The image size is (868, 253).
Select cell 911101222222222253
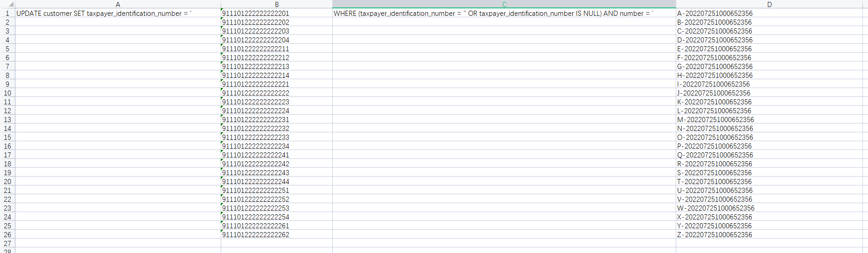tap(277, 208)
